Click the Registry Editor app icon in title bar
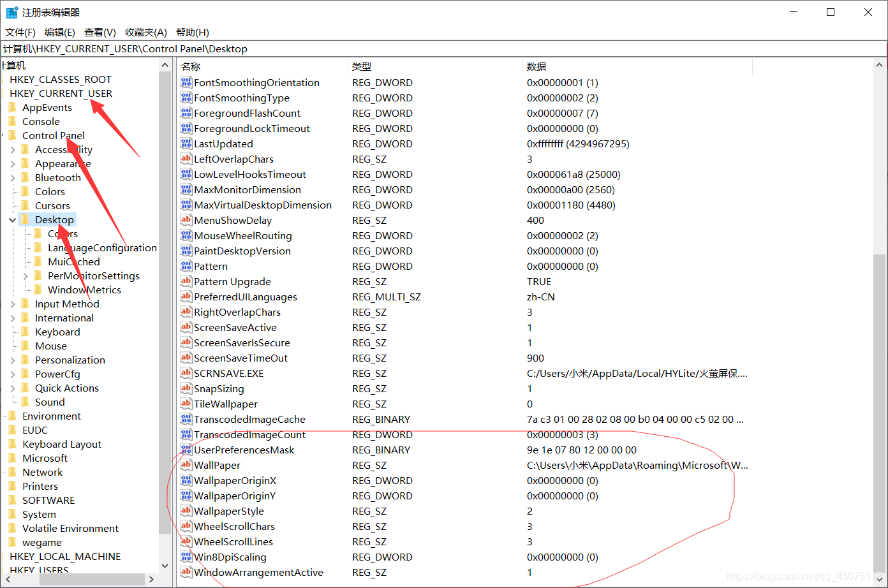Image resolution: width=888 pixels, height=588 pixels. pyautogui.click(x=11, y=12)
